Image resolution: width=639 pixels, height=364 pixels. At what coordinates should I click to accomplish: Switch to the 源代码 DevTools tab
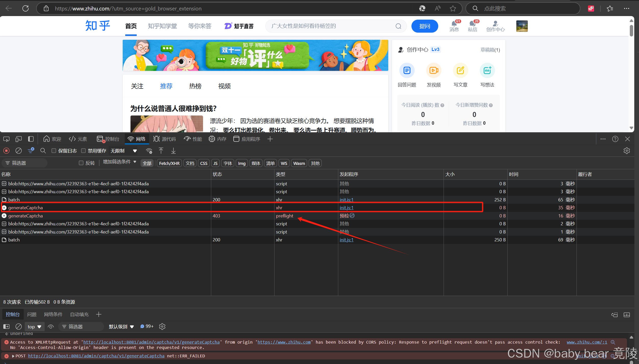coord(165,139)
